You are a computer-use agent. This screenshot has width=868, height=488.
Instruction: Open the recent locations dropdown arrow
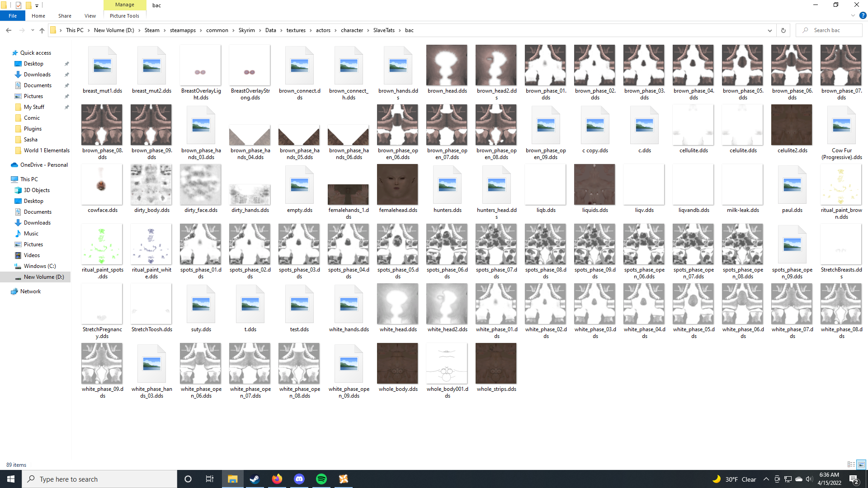point(33,30)
